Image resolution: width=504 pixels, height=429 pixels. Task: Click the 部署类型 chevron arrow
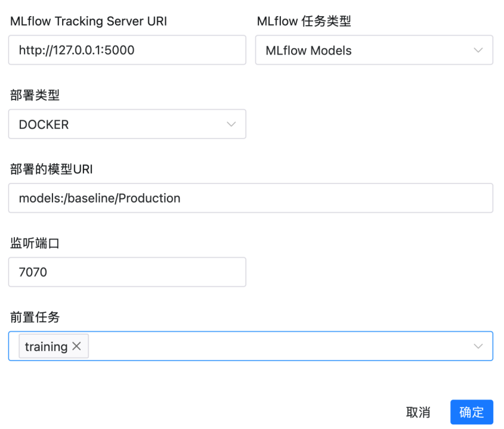pyautogui.click(x=231, y=124)
